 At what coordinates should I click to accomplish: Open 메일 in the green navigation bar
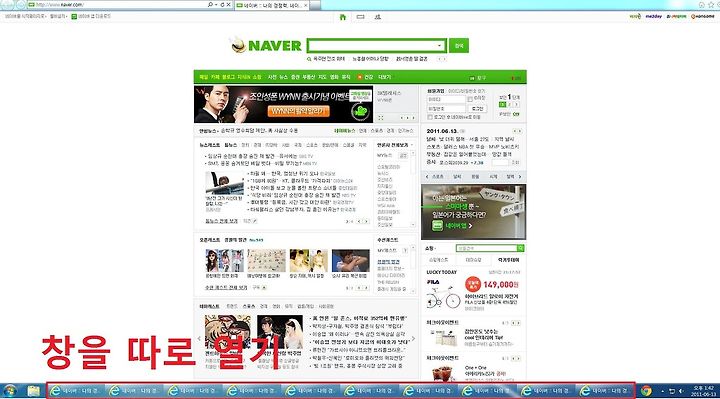click(203, 77)
